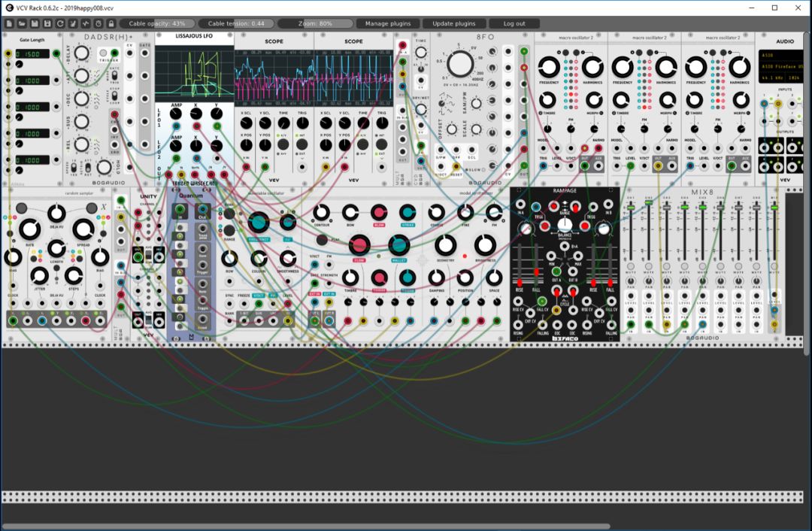This screenshot has width=812, height=531.
Task: Adjust the Cable tension slider
Action: point(235,23)
